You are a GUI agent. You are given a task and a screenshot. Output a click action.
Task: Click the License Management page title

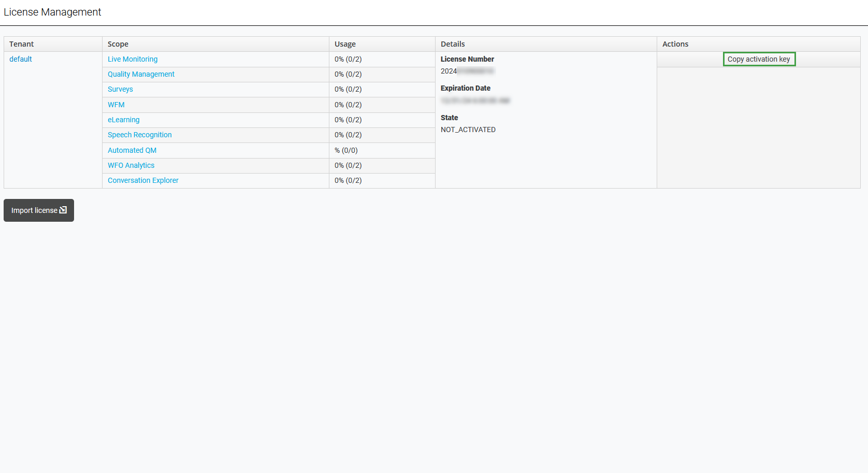coord(52,12)
